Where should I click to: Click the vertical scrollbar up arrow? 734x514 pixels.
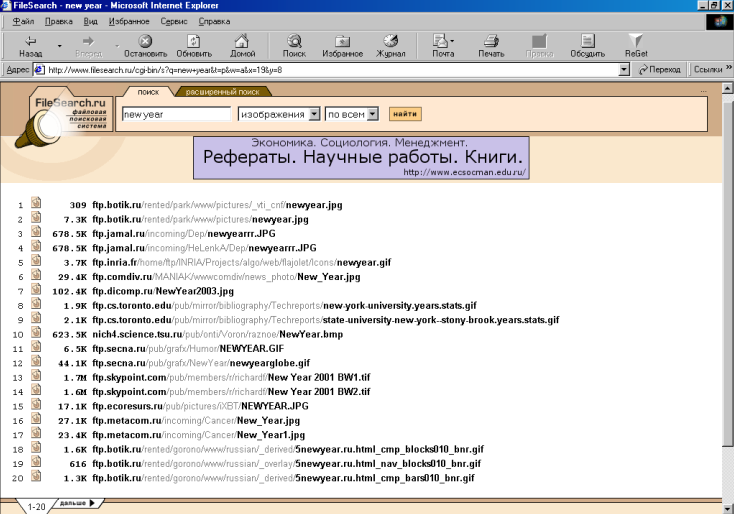point(727,88)
